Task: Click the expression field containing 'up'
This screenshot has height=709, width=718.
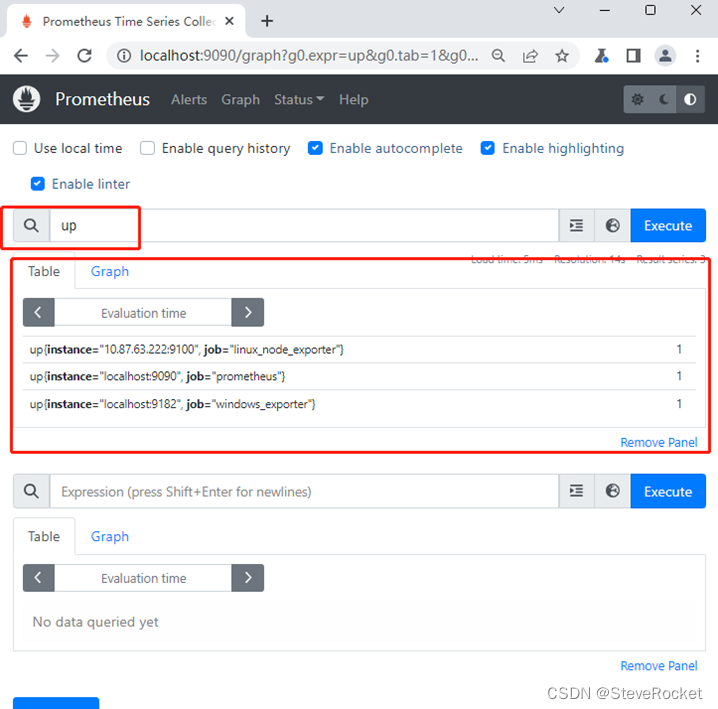Action: (x=304, y=225)
